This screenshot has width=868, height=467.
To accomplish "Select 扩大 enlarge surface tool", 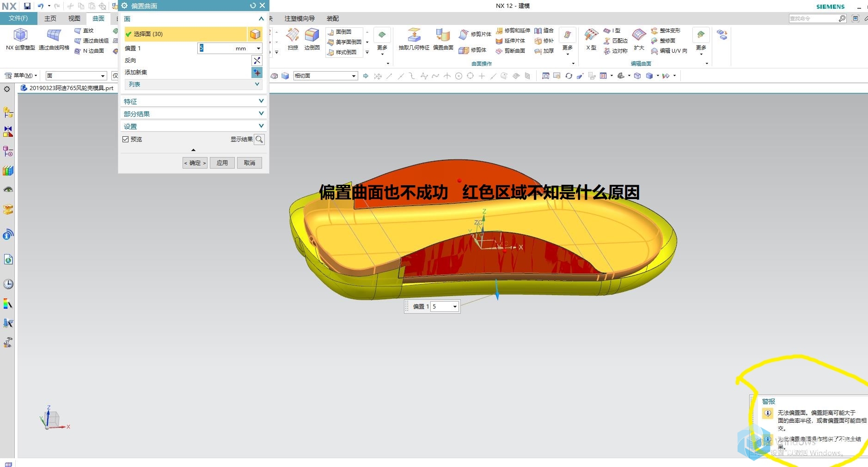I will (x=639, y=39).
